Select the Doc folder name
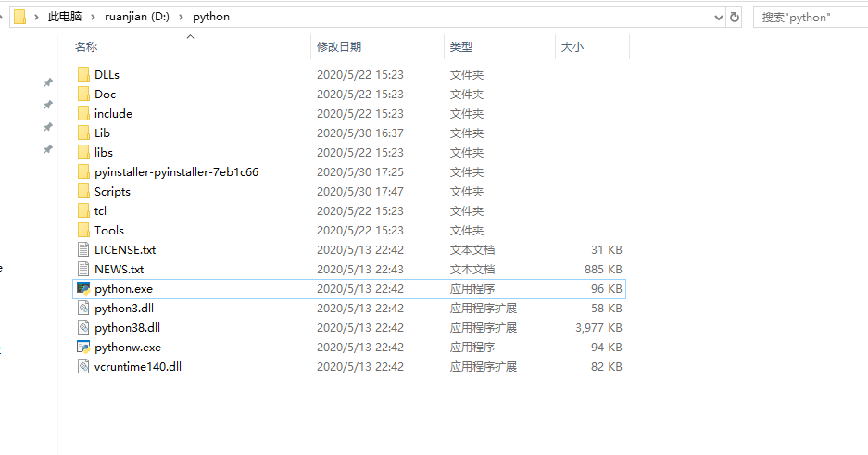This screenshot has width=868, height=455. pos(106,95)
